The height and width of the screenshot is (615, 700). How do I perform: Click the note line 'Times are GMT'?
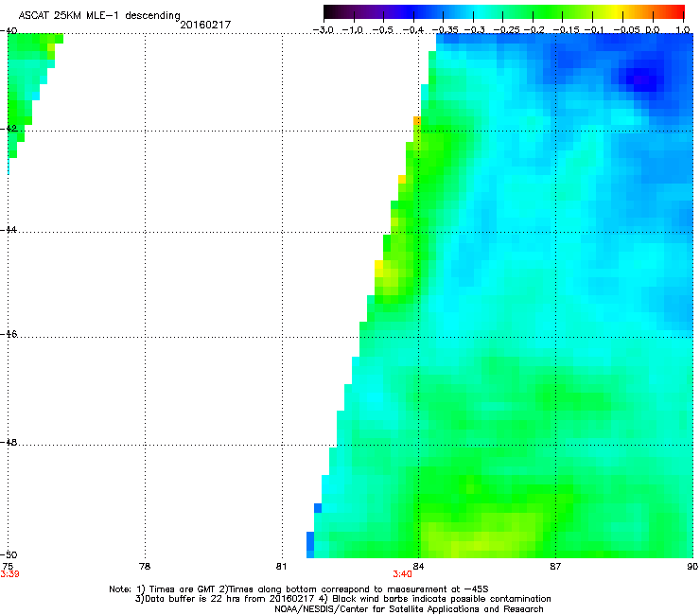coord(299,589)
